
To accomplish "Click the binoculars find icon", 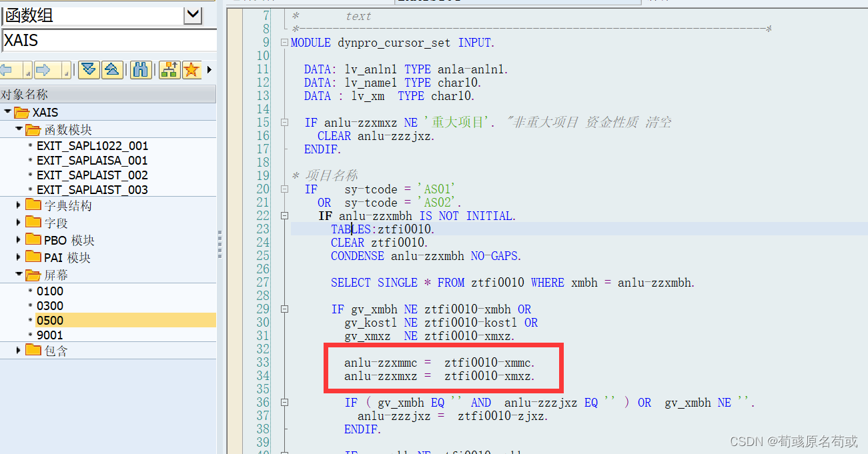I will 141,69.
